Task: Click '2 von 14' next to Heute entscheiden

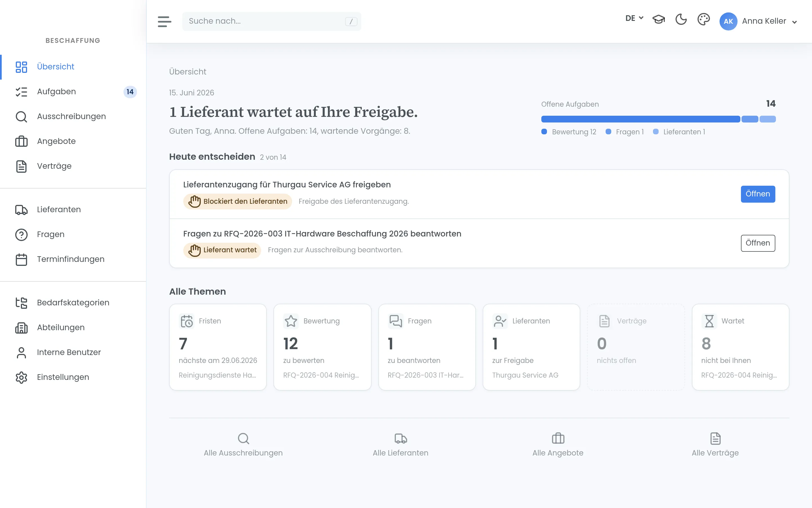Action: [273, 157]
